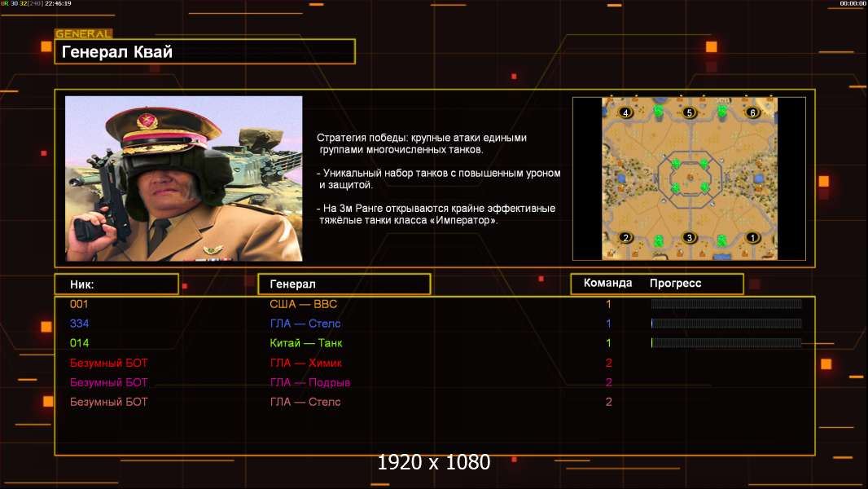Select player nickname 001
Screen dimensions: 868x489
(79, 304)
